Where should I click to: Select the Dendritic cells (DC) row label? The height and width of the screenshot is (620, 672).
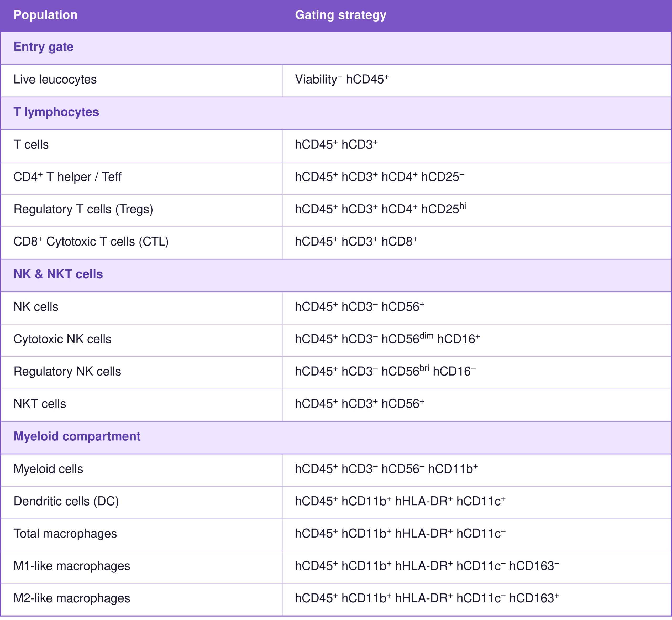66,501
